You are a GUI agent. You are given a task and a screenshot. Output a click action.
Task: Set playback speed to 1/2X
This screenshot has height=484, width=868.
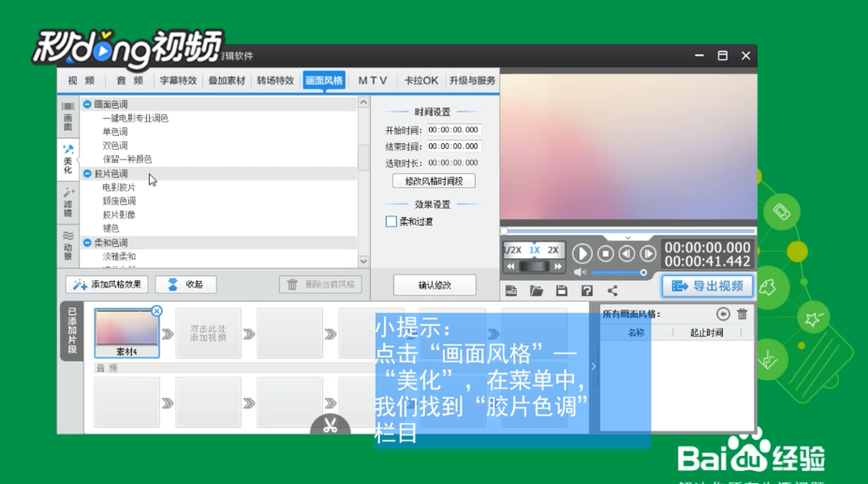click(x=513, y=250)
